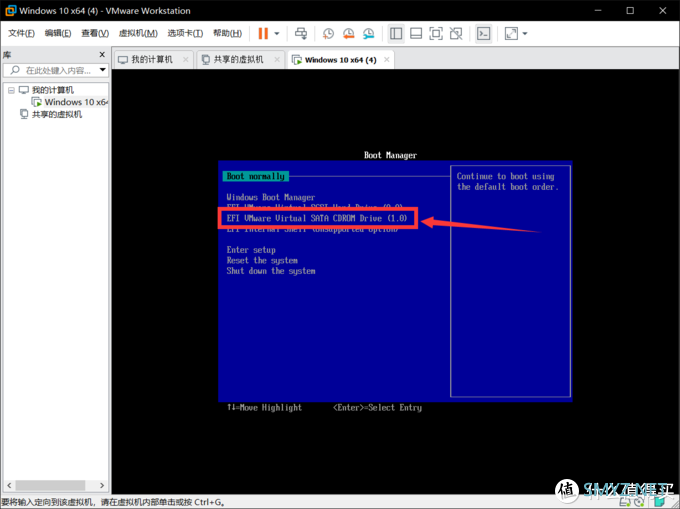Screen dimensions: 680x509
Task: Open the 查看(V) menu
Action: [x=95, y=33]
